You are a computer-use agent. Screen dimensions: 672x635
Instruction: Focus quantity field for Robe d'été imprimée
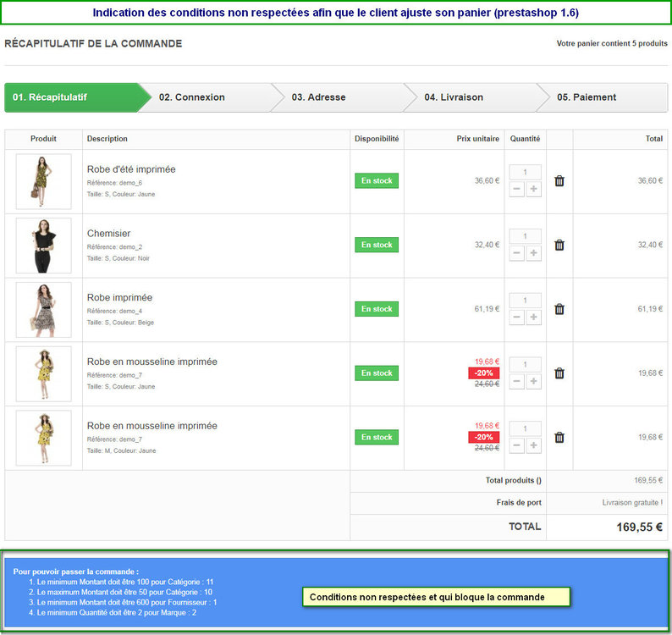(525, 172)
